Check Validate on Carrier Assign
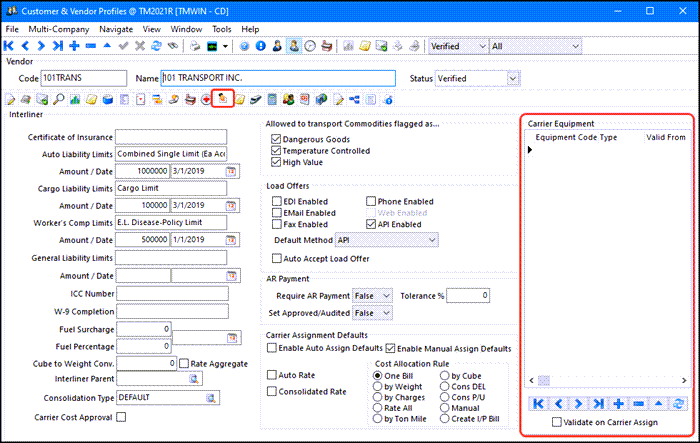Screen dimensions: 700x443 (x=557, y=423)
